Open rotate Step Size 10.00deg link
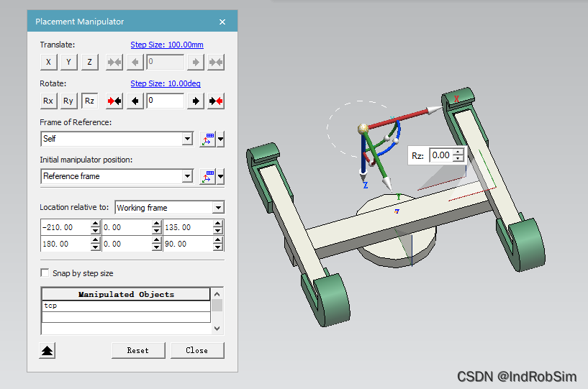The image size is (588, 389). 166,83
